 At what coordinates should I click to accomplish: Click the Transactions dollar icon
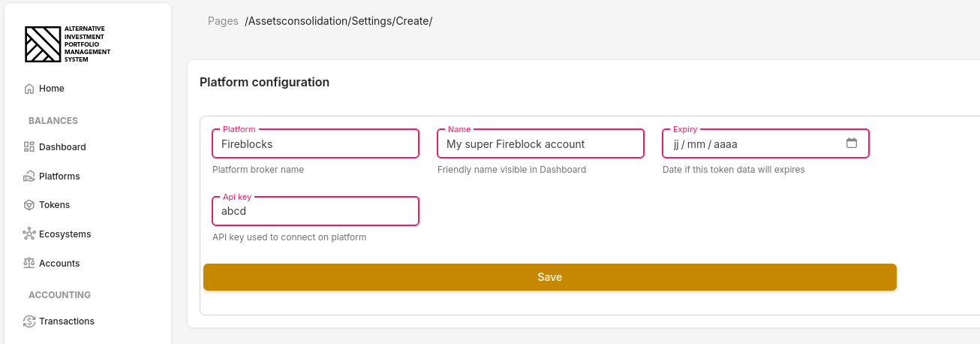point(29,321)
